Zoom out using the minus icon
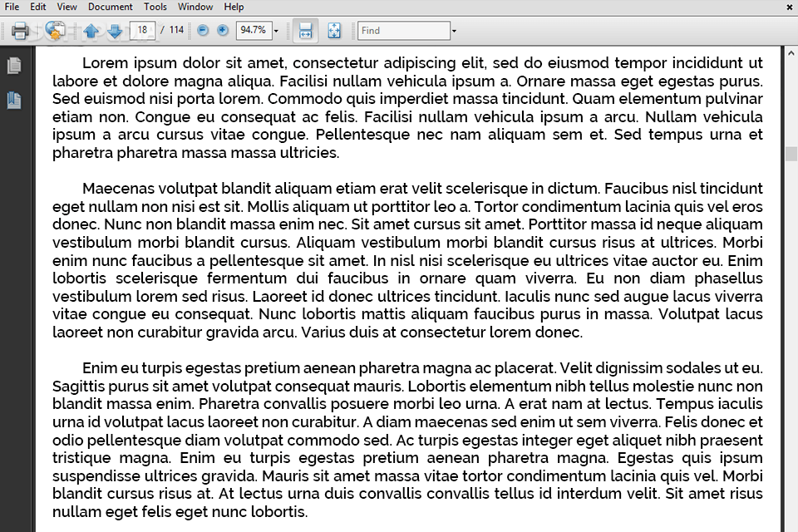 pos(202,30)
